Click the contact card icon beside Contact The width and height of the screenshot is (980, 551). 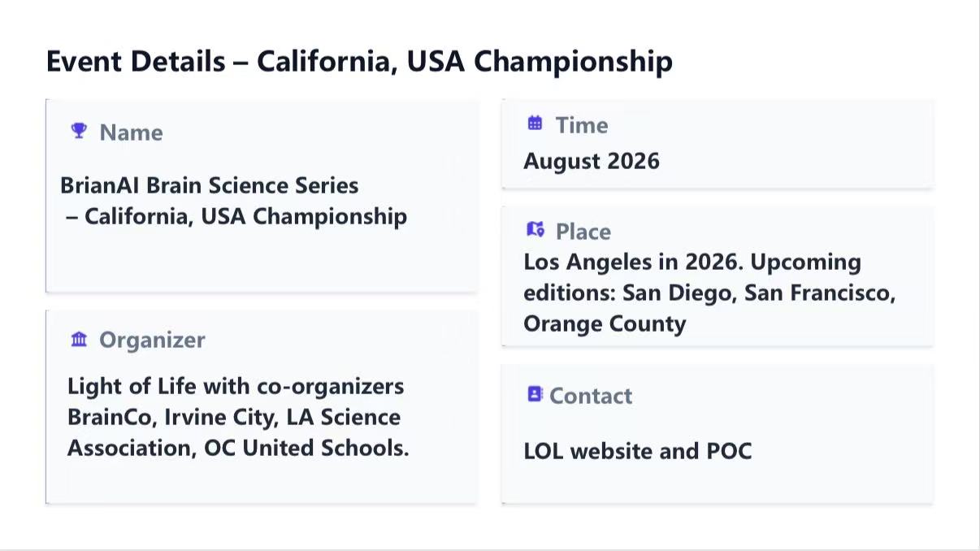point(535,394)
